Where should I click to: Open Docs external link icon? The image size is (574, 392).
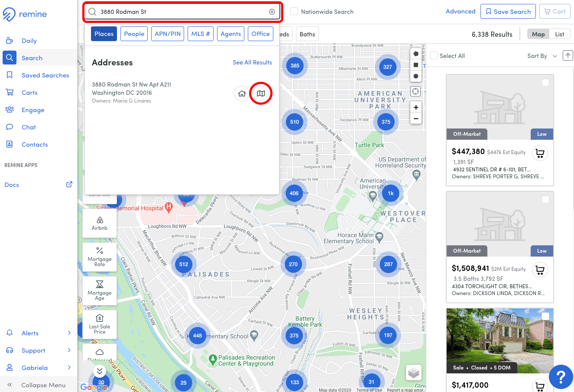pyautogui.click(x=69, y=184)
